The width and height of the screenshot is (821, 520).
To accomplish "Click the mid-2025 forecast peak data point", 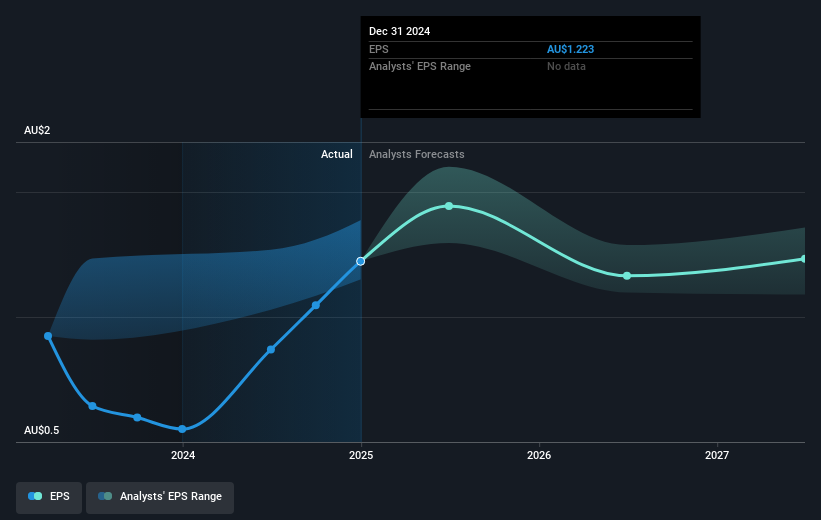I will point(449,206).
